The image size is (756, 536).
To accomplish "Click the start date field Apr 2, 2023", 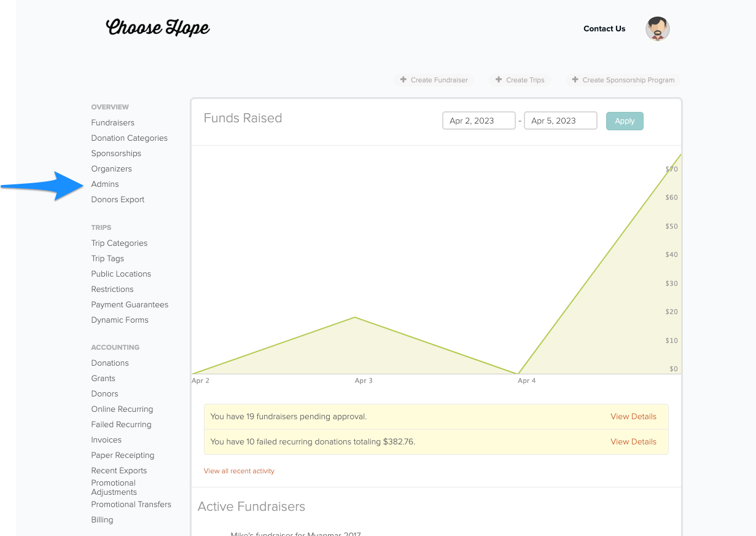I will 479,120.
